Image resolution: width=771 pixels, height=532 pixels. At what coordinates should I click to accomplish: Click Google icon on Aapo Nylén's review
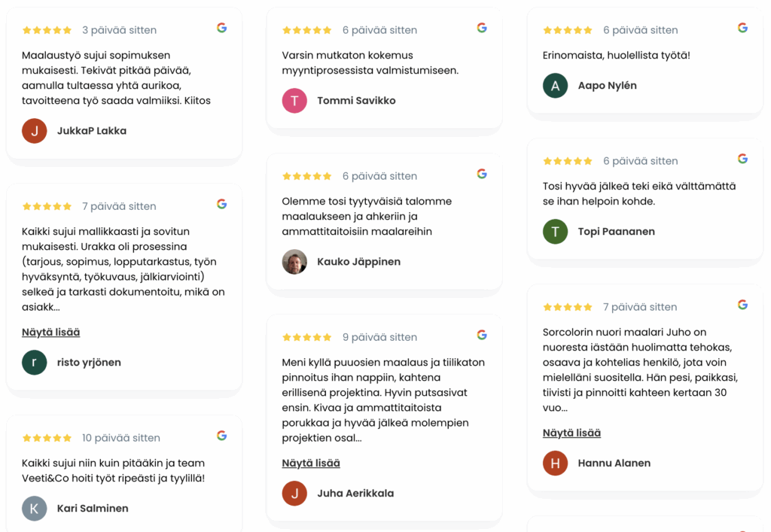click(x=742, y=28)
